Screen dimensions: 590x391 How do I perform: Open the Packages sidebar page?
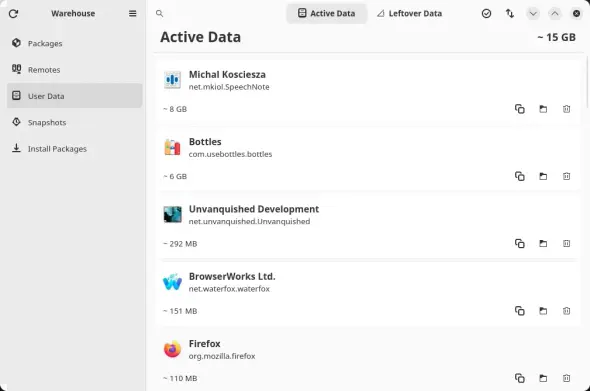coord(75,43)
